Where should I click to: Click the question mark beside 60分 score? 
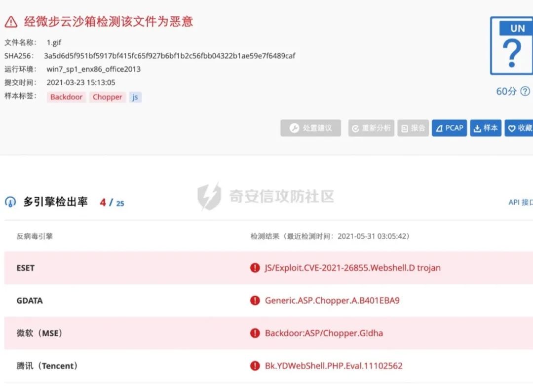pyautogui.click(x=525, y=91)
